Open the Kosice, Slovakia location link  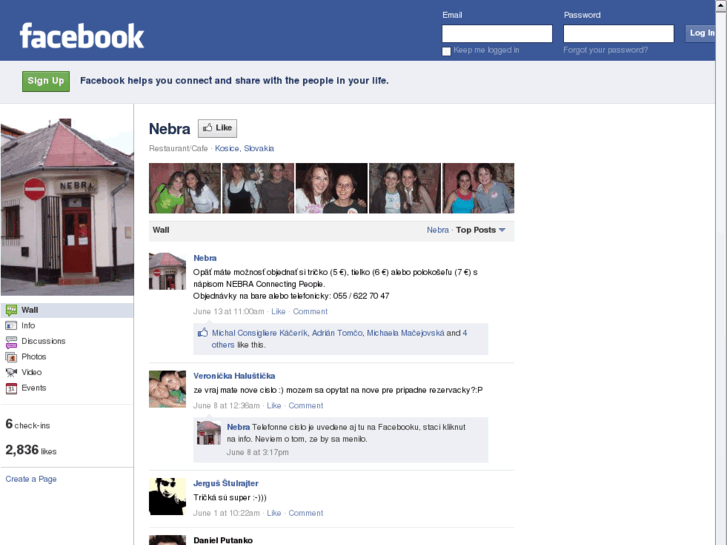pyautogui.click(x=244, y=148)
